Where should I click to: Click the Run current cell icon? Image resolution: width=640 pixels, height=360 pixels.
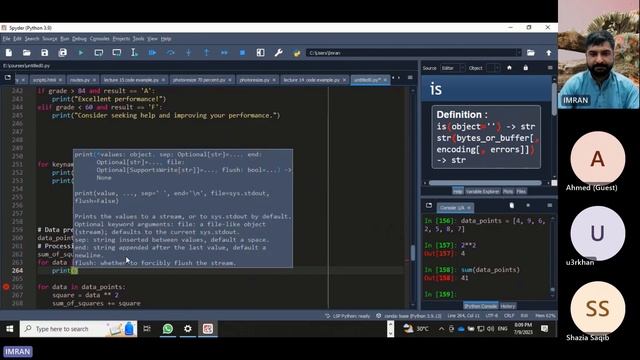click(x=99, y=53)
